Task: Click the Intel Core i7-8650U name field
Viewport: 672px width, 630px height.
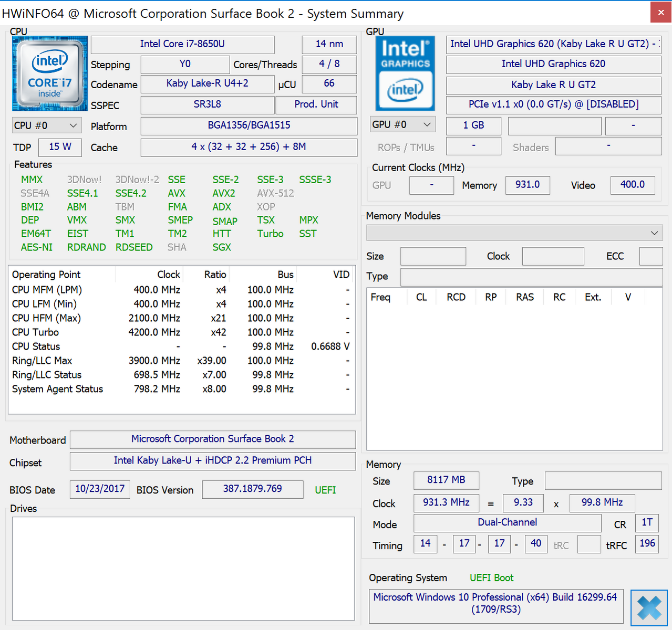Action: point(182,44)
